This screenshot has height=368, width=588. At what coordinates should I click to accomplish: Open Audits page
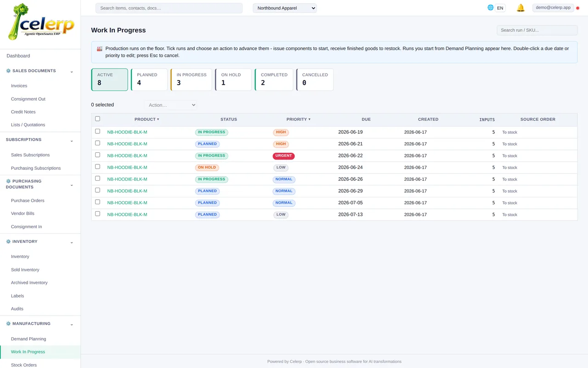(x=17, y=309)
